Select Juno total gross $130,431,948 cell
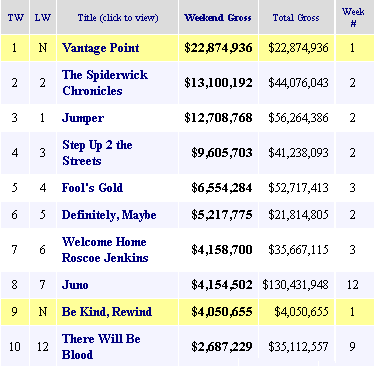The image size is (375, 366). point(295,285)
